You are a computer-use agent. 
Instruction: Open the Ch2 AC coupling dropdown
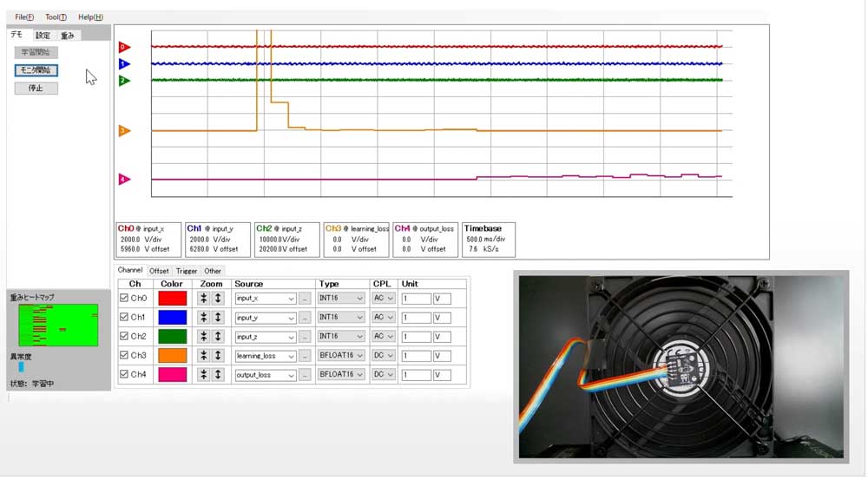click(383, 337)
